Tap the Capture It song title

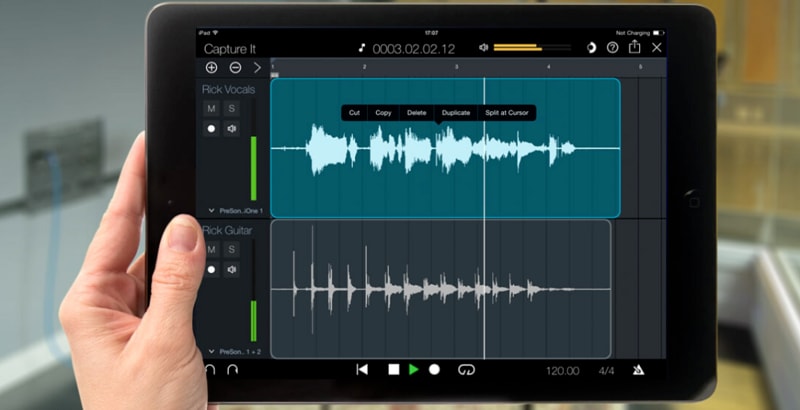click(230, 49)
